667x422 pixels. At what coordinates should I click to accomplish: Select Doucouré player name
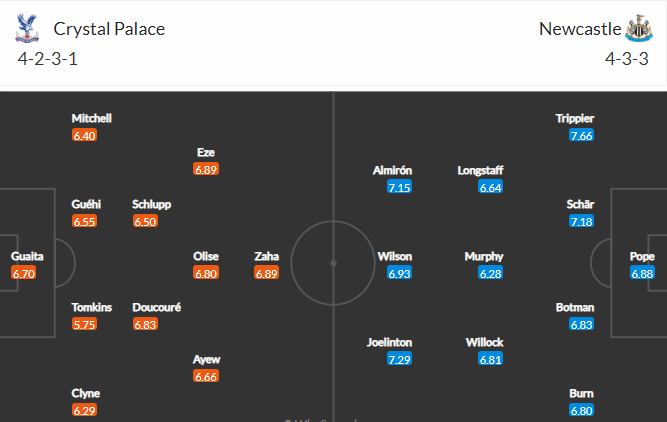pyautogui.click(x=157, y=307)
